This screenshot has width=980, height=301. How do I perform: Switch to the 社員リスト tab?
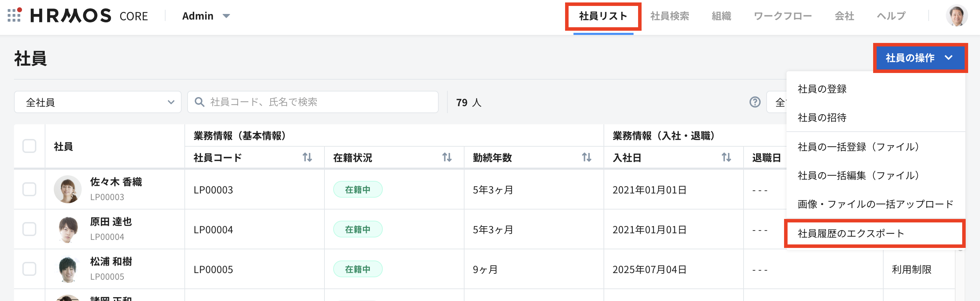pos(603,16)
